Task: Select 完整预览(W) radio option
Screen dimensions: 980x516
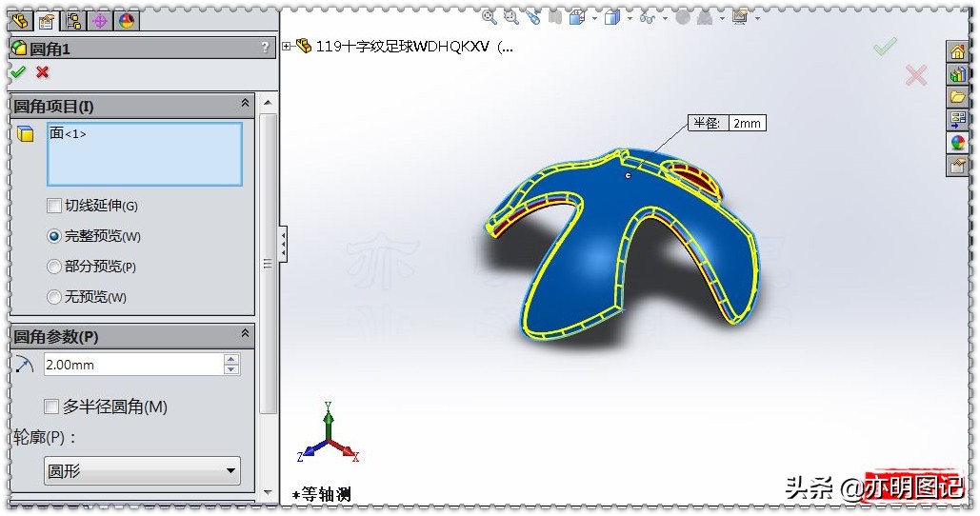Action: click(x=54, y=236)
